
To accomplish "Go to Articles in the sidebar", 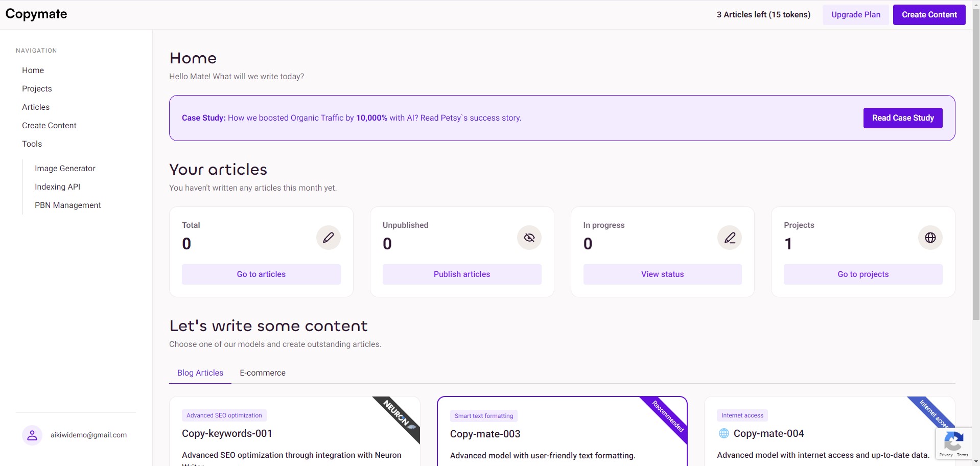I will 36,107.
